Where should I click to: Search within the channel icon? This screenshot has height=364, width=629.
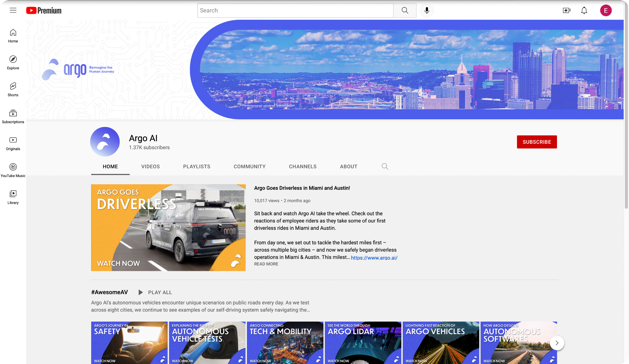click(x=385, y=166)
